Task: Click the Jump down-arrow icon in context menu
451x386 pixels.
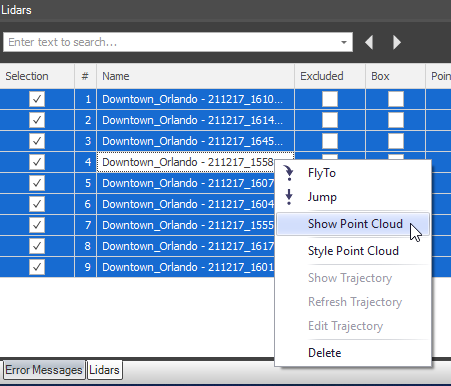Action: pos(289,197)
